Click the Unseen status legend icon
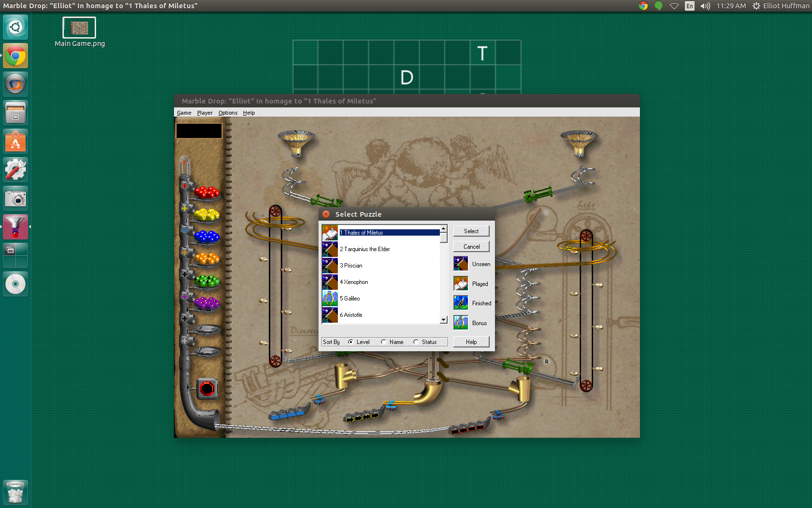The width and height of the screenshot is (812, 508). pos(460,263)
